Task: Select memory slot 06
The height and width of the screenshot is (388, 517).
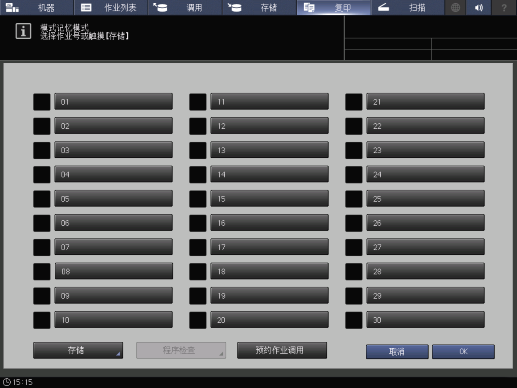Action: click(x=114, y=223)
